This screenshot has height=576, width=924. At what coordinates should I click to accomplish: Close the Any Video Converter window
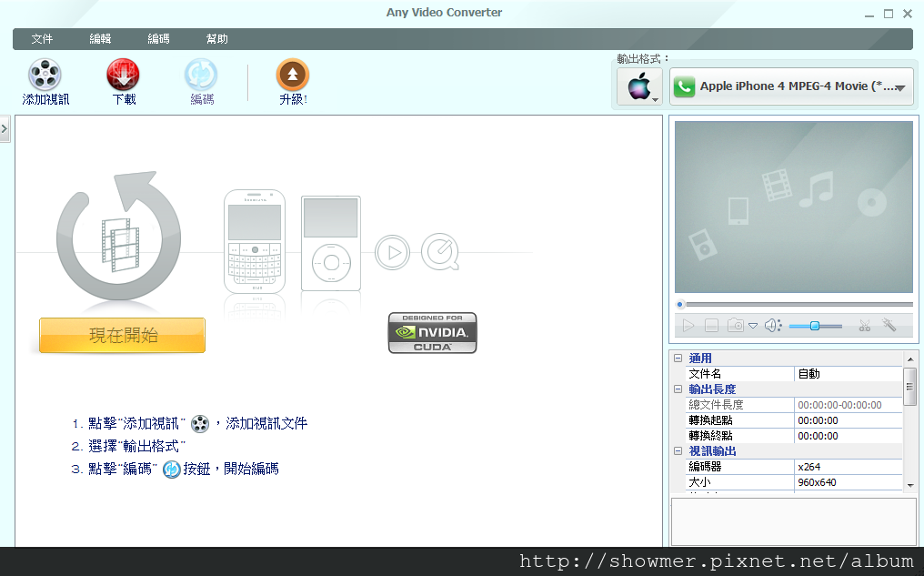click(x=908, y=15)
